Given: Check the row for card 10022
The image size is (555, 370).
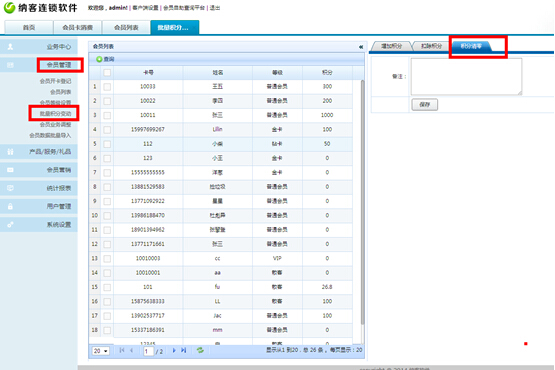Looking at the screenshot, I should pos(107,101).
